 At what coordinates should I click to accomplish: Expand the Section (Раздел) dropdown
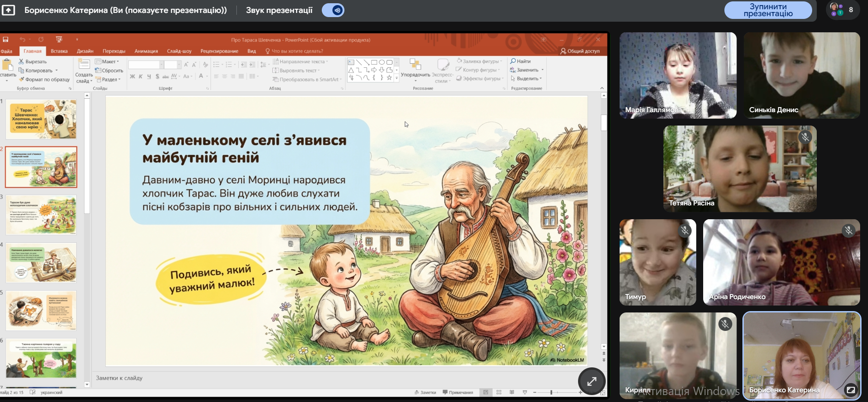pyautogui.click(x=109, y=79)
